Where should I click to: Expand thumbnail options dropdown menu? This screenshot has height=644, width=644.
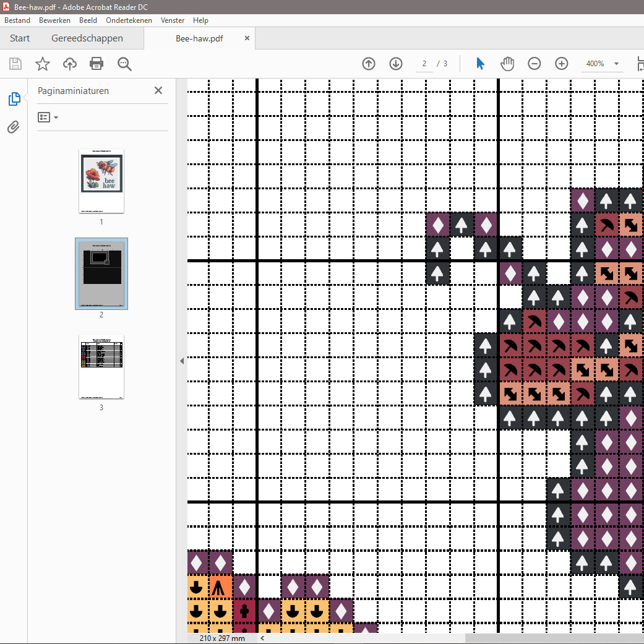[48, 117]
